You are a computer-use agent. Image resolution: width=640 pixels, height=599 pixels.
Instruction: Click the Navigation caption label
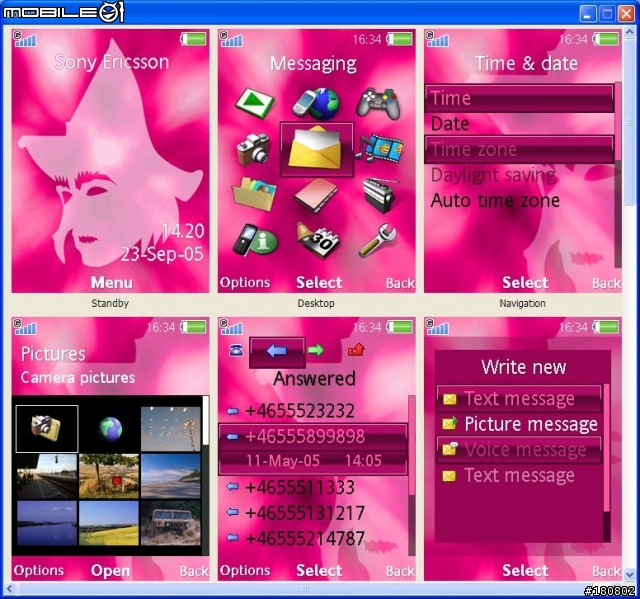click(522, 303)
